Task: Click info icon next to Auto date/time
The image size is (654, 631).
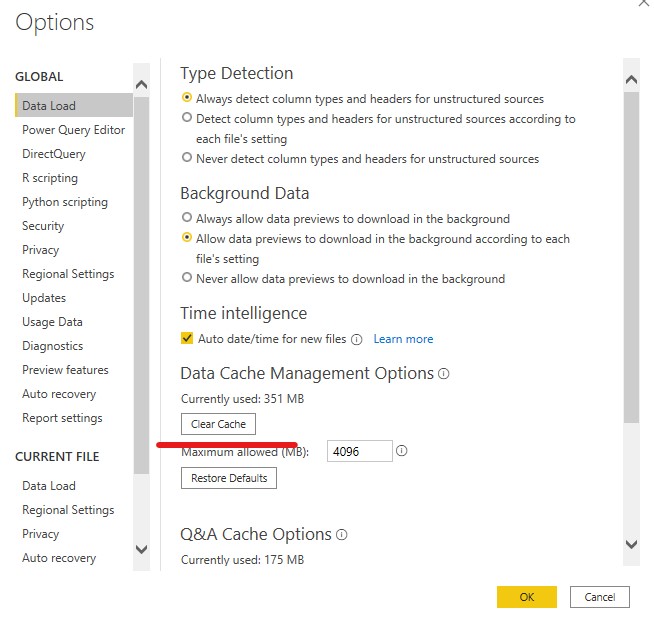Action: point(356,339)
